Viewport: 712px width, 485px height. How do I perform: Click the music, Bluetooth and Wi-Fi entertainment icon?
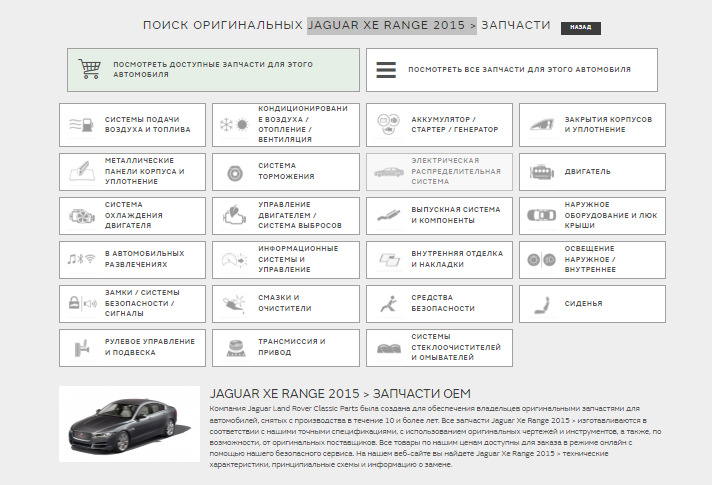point(81,259)
